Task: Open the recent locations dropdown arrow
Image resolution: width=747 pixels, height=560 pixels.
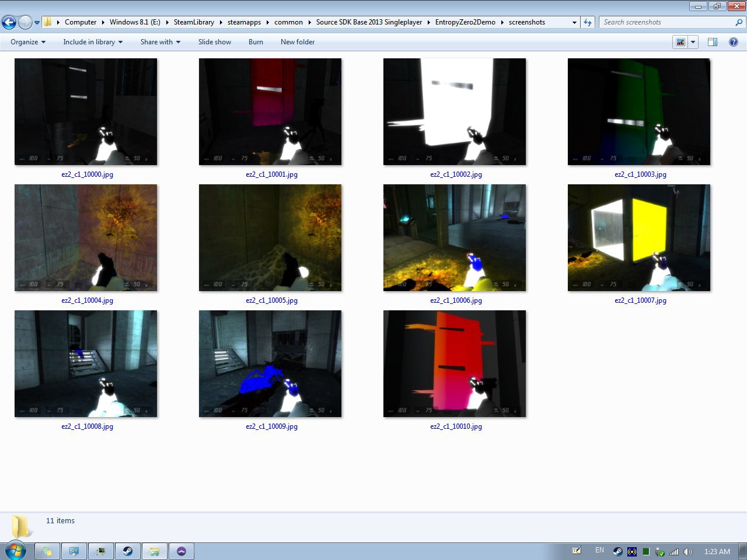Action: point(37,23)
